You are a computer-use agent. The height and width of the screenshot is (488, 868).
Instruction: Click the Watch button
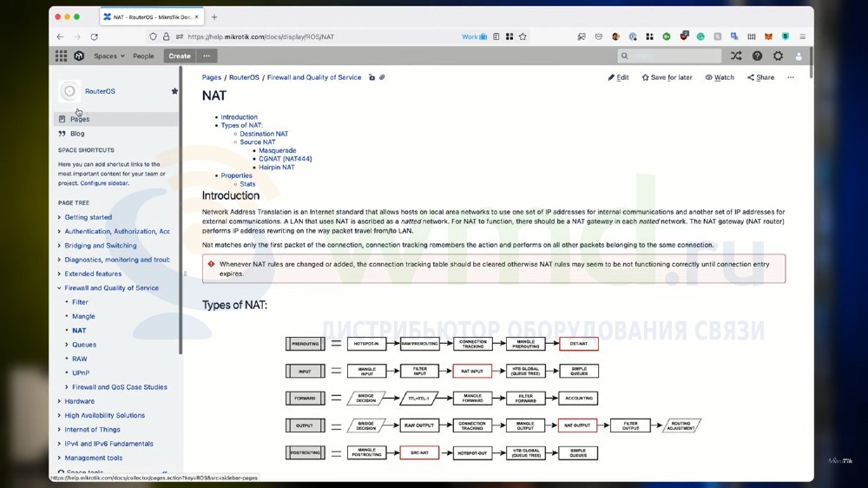[720, 77]
